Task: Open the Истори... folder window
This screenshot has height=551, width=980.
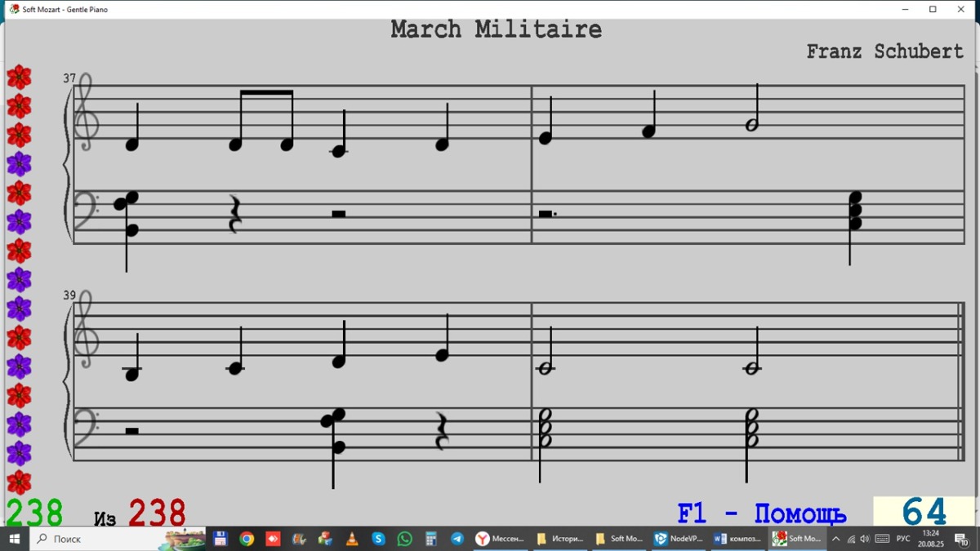Action: coord(560,539)
